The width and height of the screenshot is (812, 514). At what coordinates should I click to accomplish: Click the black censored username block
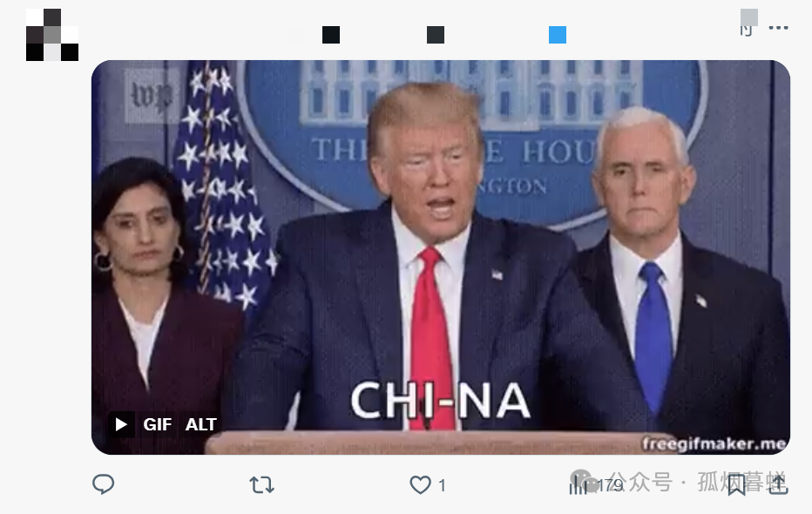[331, 35]
